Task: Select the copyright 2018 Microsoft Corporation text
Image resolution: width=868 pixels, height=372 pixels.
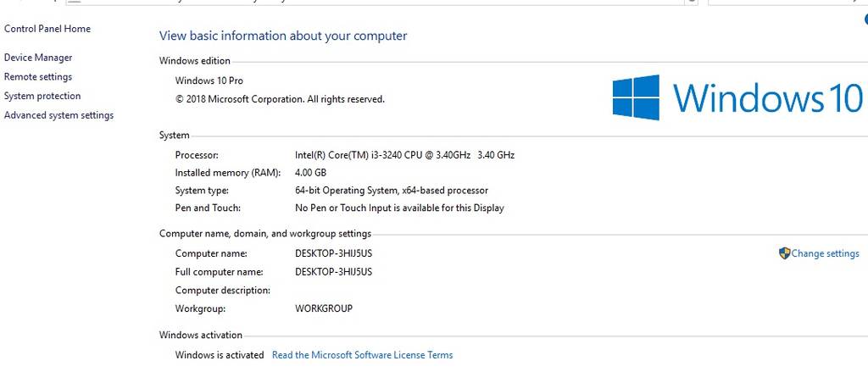Action: coord(280,100)
